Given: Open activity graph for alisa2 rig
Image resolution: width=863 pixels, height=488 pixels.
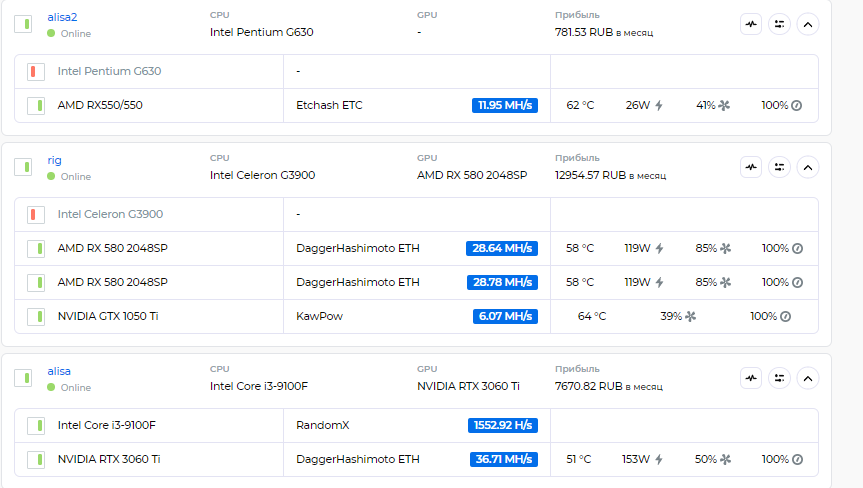Looking at the screenshot, I should (x=751, y=24).
